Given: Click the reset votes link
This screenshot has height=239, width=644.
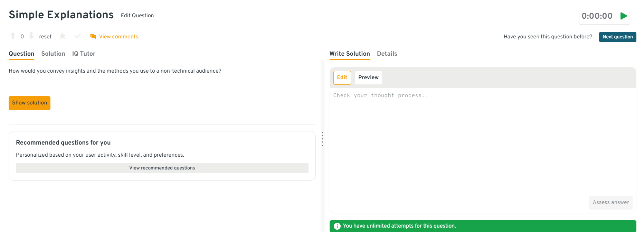Looking at the screenshot, I should tap(45, 37).
